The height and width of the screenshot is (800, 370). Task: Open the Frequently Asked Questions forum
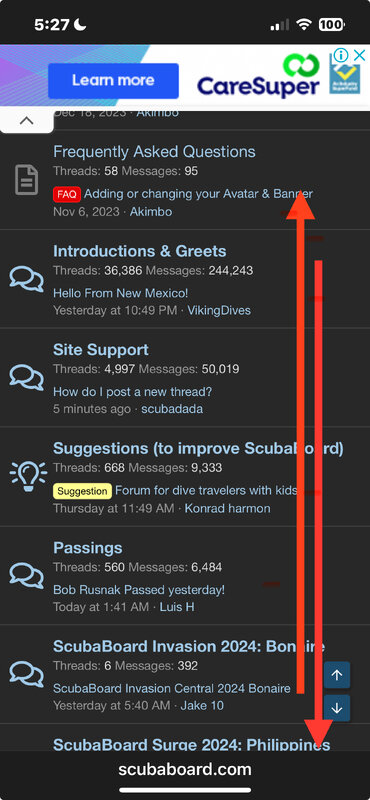point(155,152)
